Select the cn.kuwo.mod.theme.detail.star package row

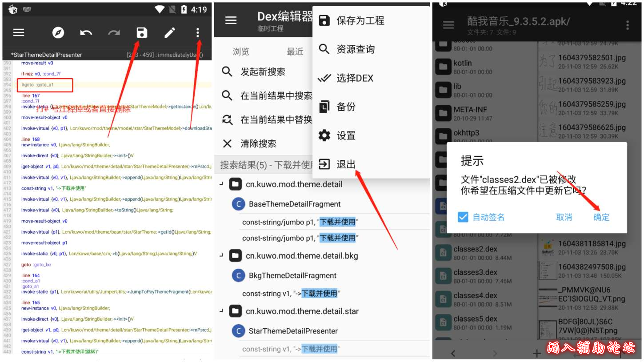322,311
